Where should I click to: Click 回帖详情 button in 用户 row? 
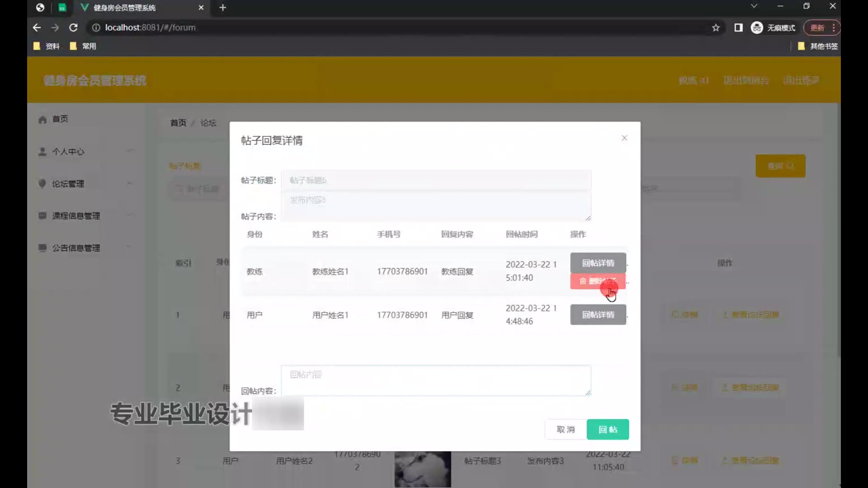coord(598,314)
